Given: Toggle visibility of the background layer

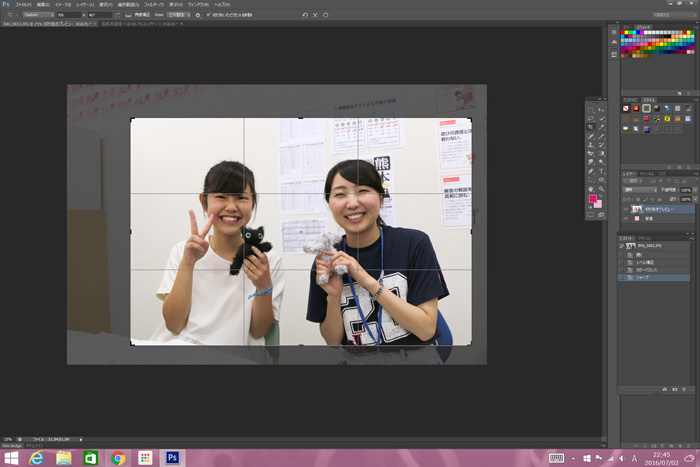Looking at the screenshot, I should tap(625, 221).
